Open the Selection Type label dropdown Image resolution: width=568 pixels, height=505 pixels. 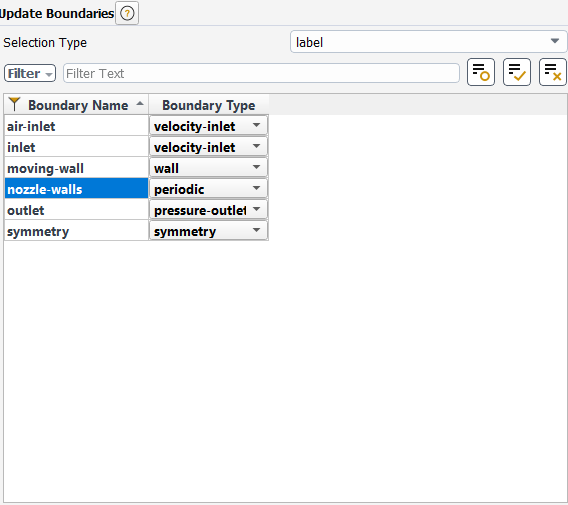(429, 42)
